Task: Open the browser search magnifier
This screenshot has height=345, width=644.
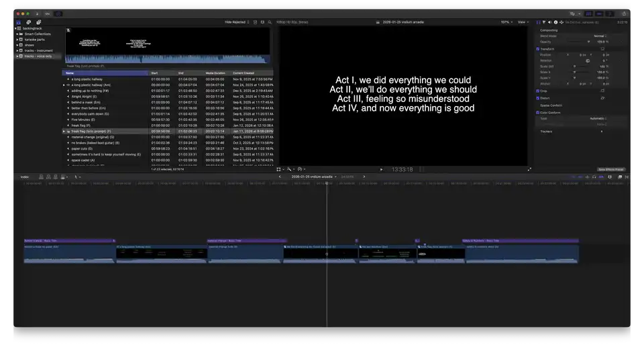Action: [270, 22]
